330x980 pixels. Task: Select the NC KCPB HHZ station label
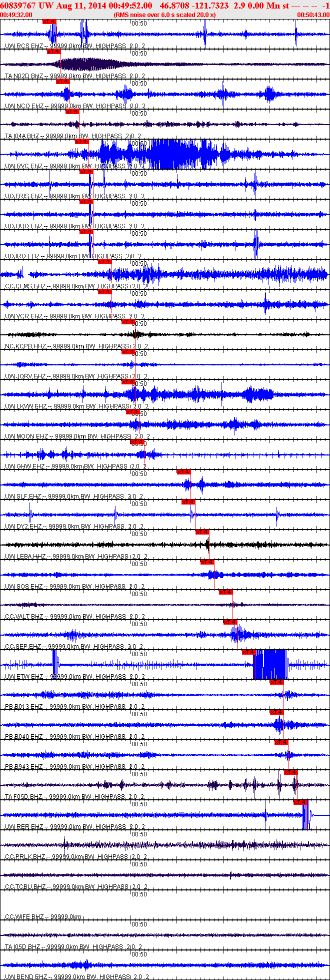point(26,346)
